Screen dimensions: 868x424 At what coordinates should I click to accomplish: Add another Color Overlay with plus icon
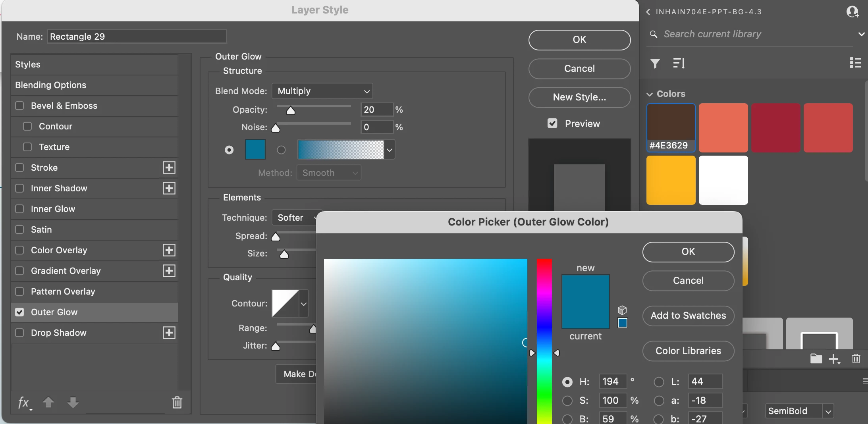point(169,250)
